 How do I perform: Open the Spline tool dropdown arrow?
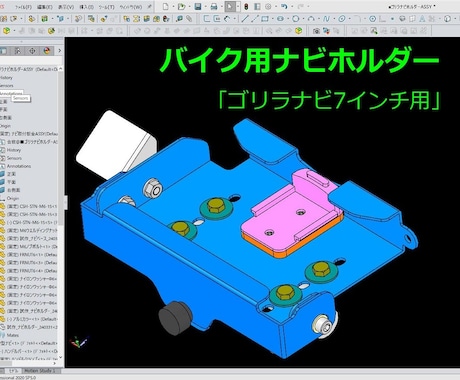click(333, 19)
